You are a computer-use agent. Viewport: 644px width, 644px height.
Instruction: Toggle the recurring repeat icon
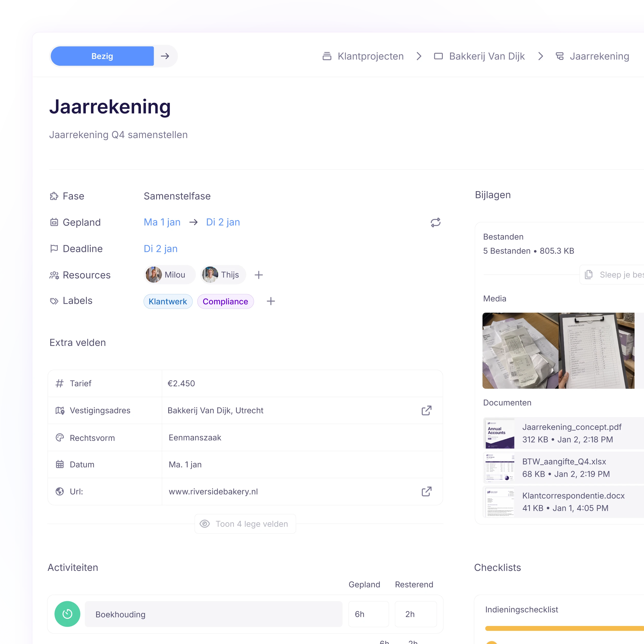[435, 222]
